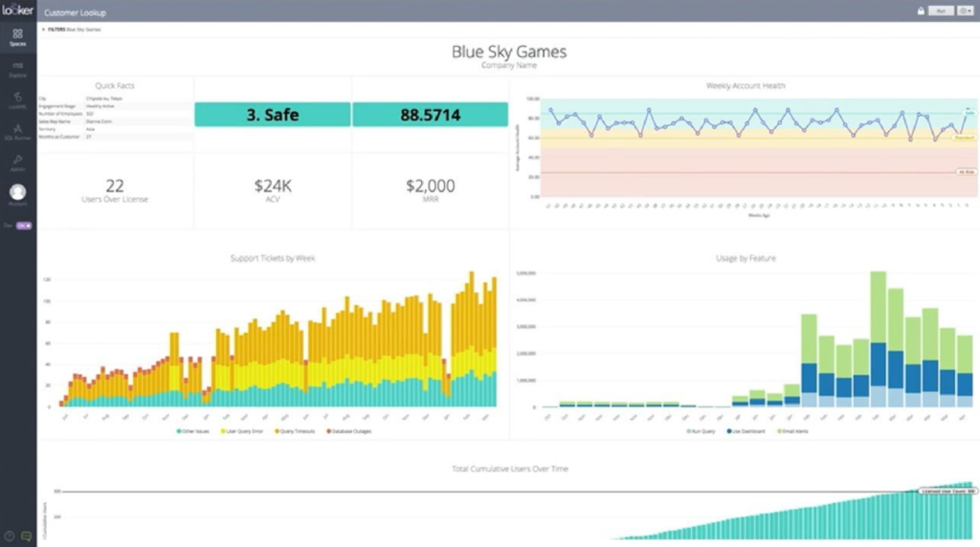980x547 pixels.
Task: Open the Spaces section in sidebar
Action: tap(17, 37)
